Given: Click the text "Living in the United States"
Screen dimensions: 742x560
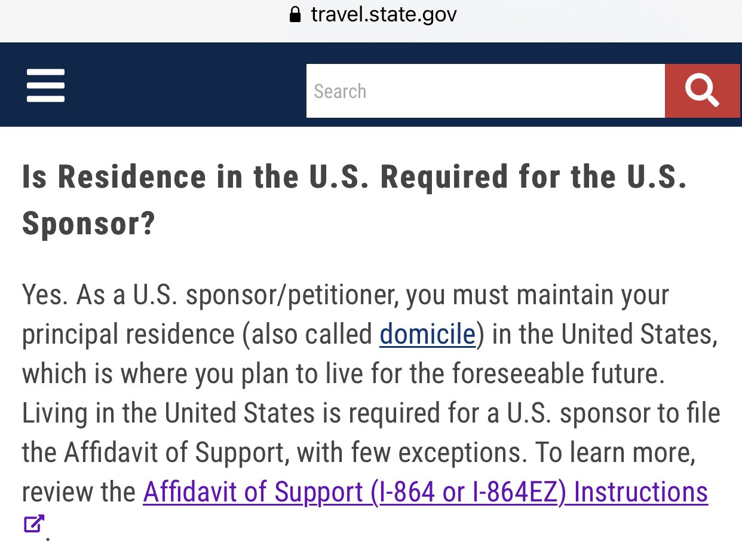Looking at the screenshot, I should pyautogui.click(x=168, y=413).
